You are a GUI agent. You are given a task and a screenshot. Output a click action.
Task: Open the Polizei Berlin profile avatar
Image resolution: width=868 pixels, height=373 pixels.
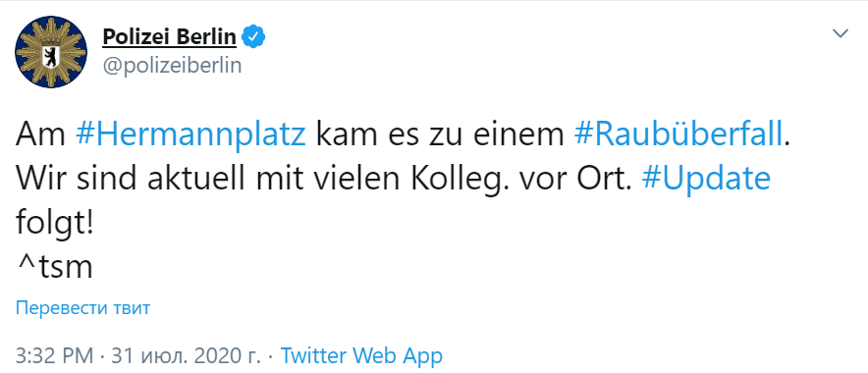50,52
